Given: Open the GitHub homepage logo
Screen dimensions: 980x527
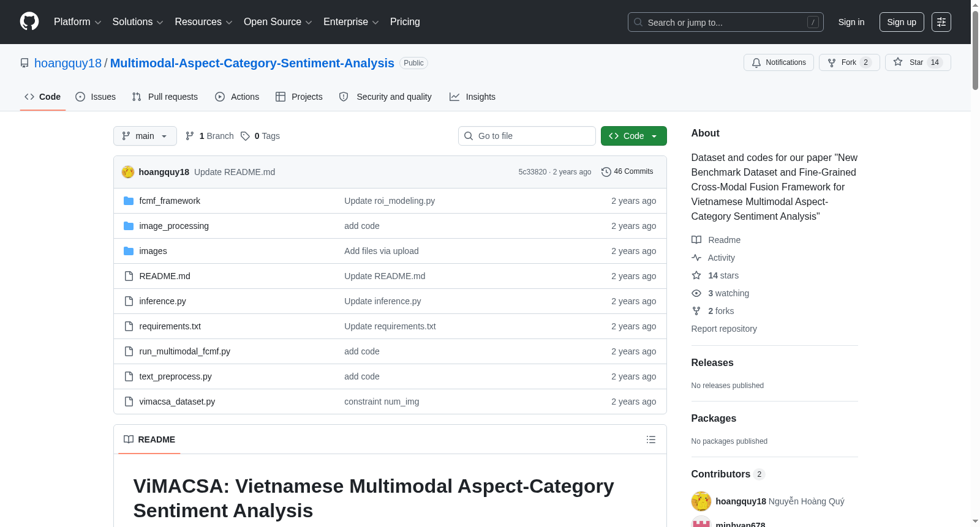Looking at the screenshot, I should pyautogui.click(x=29, y=21).
